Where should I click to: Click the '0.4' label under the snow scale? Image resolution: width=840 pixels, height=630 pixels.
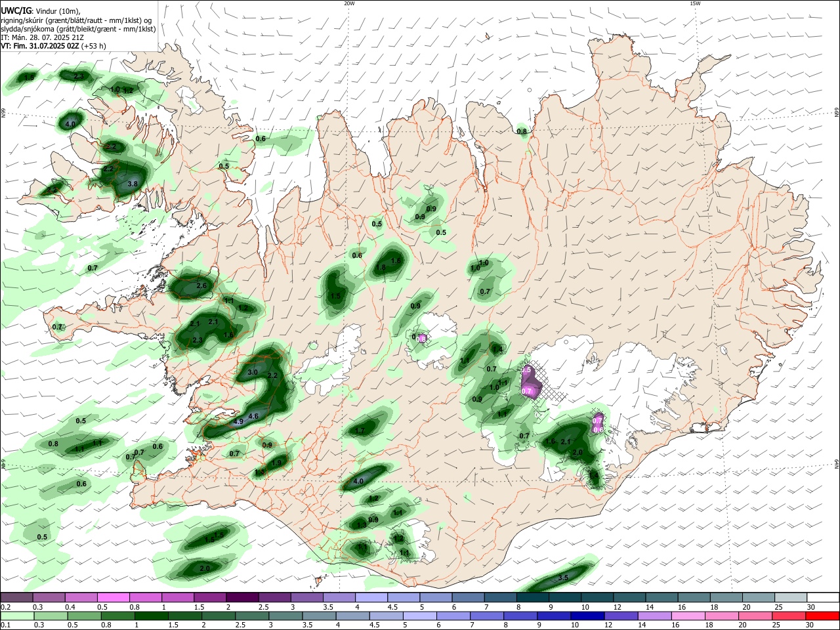pyautogui.click(x=70, y=607)
